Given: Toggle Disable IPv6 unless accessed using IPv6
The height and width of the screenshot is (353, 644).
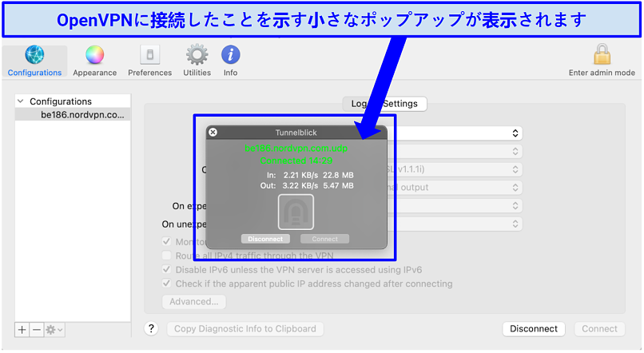Looking at the screenshot, I should [x=166, y=269].
